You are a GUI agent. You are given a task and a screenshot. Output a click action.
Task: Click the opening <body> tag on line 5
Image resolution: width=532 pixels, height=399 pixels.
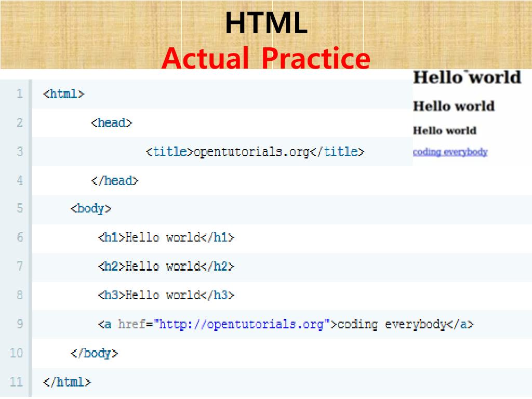(90, 208)
